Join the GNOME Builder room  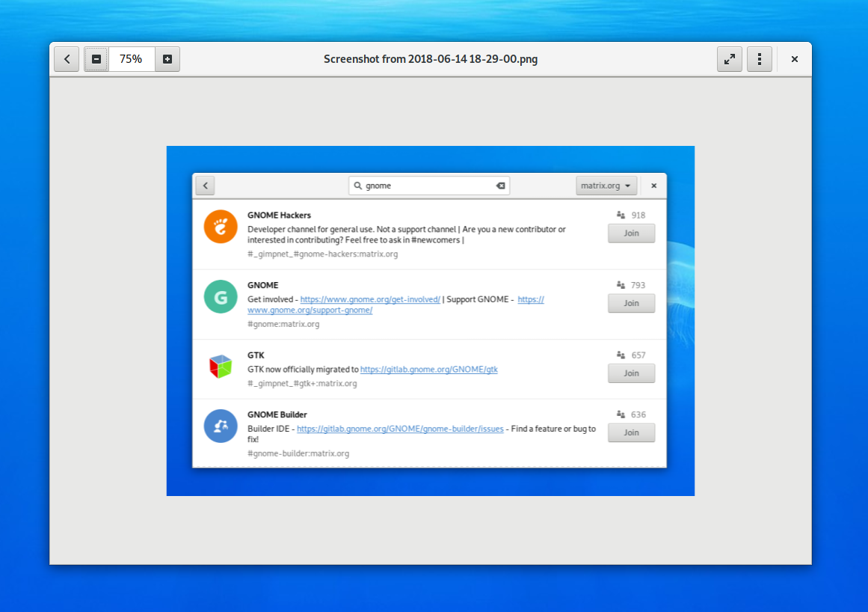[631, 432]
